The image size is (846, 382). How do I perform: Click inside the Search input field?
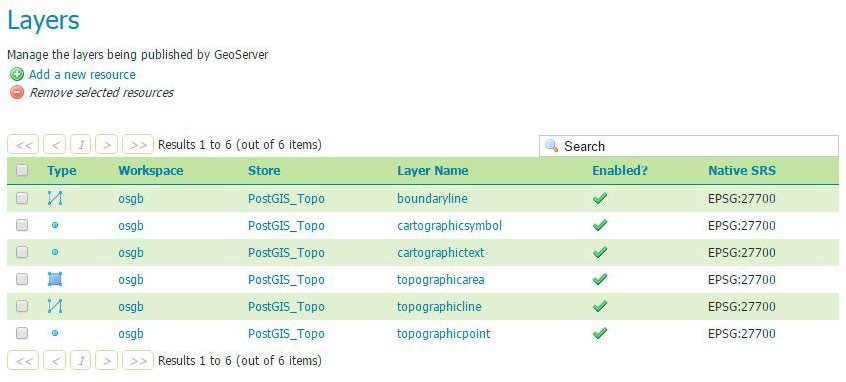[689, 146]
